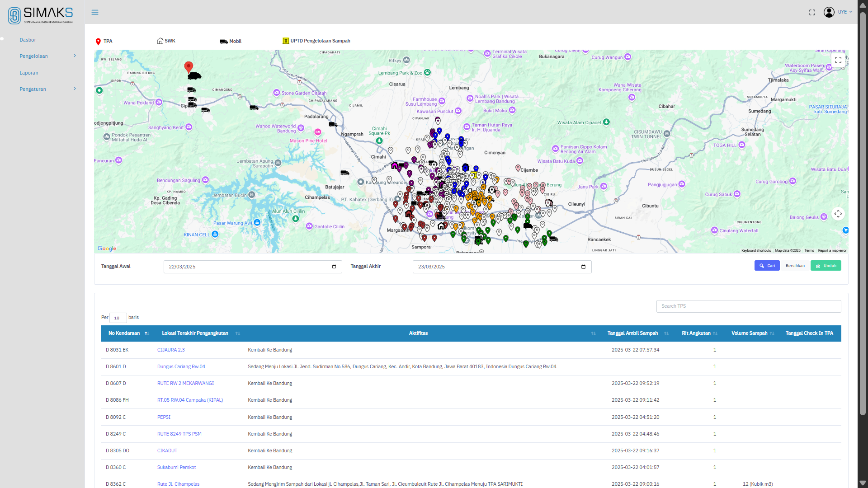The image size is (868, 488).
Task: Click the browser fullscreen icon in header
Action: click(812, 12)
